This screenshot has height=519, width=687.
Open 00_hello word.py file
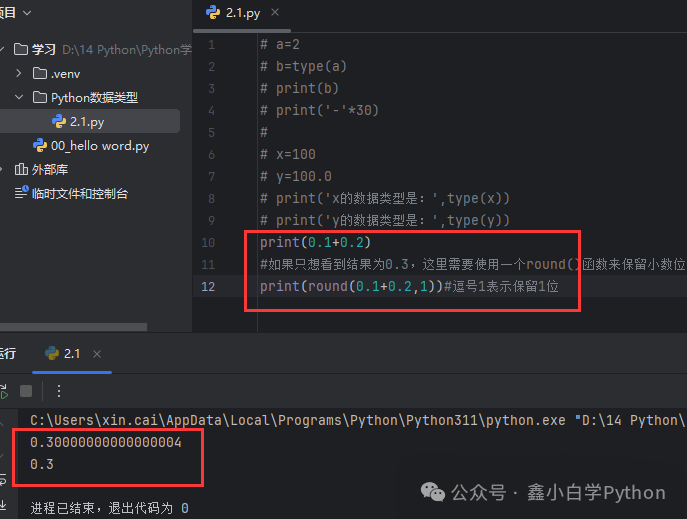tap(100, 145)
